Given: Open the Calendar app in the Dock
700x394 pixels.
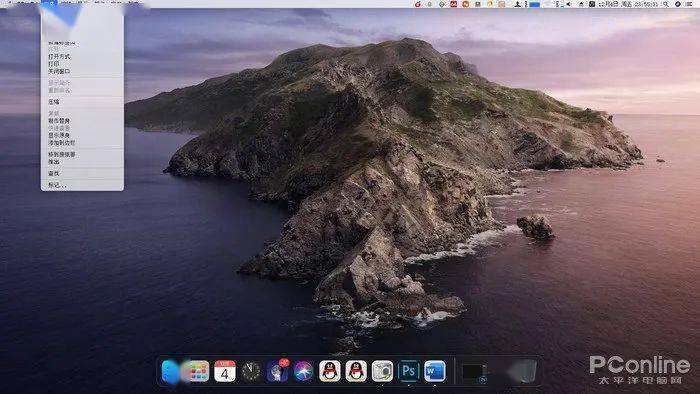Looking at the screenshot, I should point(225,371).
